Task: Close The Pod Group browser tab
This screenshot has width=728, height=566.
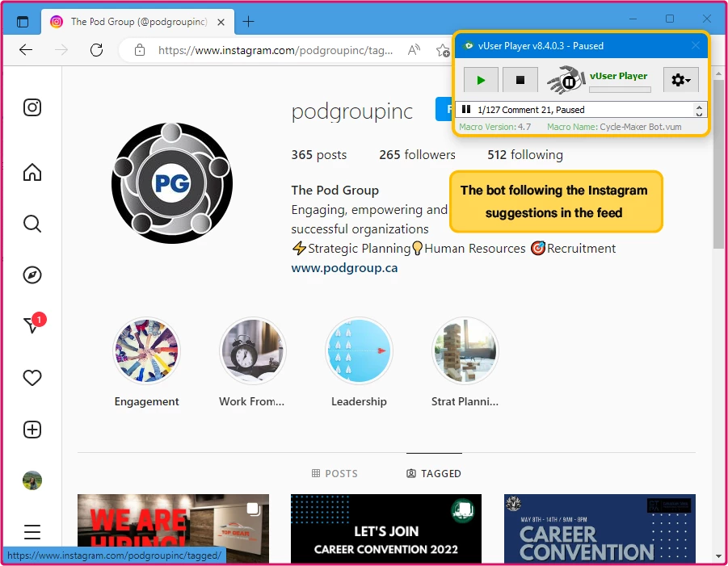Action: pos(221,22)
